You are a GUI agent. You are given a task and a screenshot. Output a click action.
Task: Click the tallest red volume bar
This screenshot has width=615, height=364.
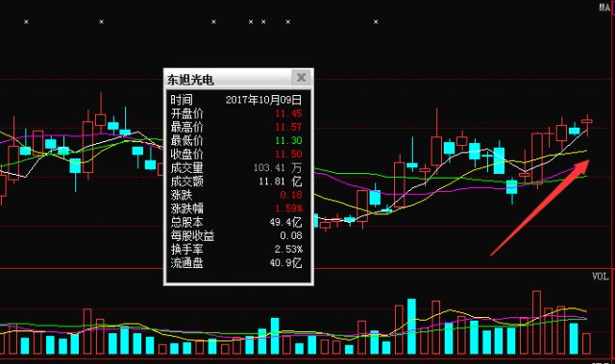[x=536, y=322]
